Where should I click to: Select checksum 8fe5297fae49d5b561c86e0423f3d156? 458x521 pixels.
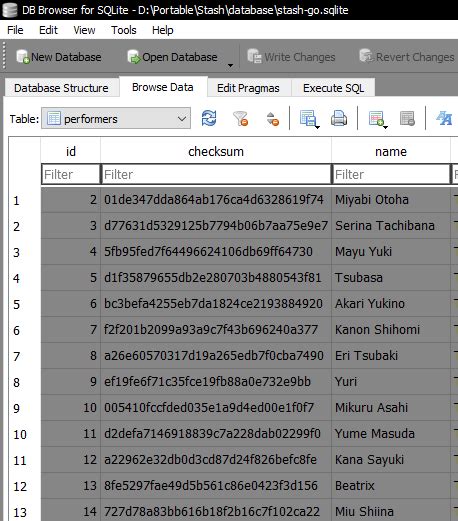pyautogui.click(x=216, y=486)
